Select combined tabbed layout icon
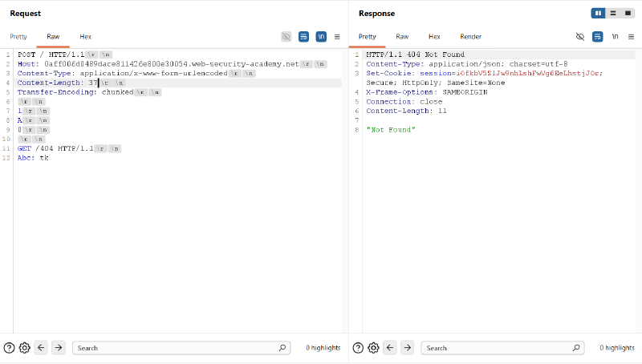Screen dimensions: 642x364 pyautogui.click(x=628, y=13)
